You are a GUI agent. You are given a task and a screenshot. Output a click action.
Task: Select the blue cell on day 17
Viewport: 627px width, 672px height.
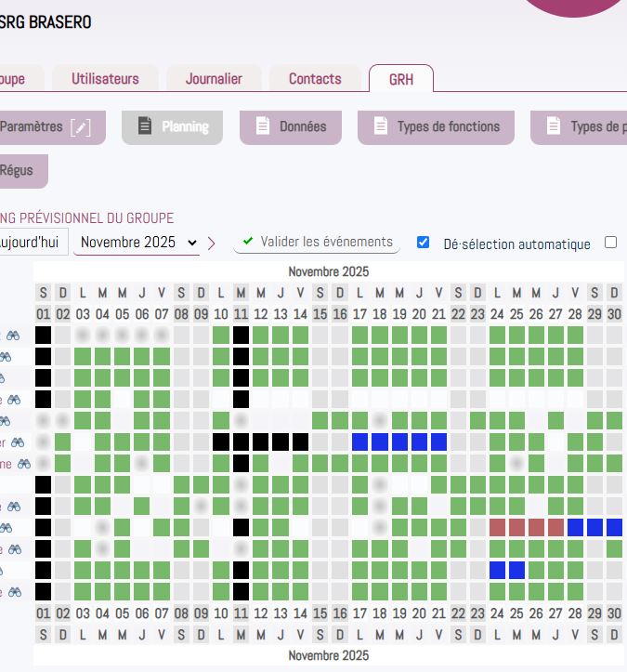point(359,442)
